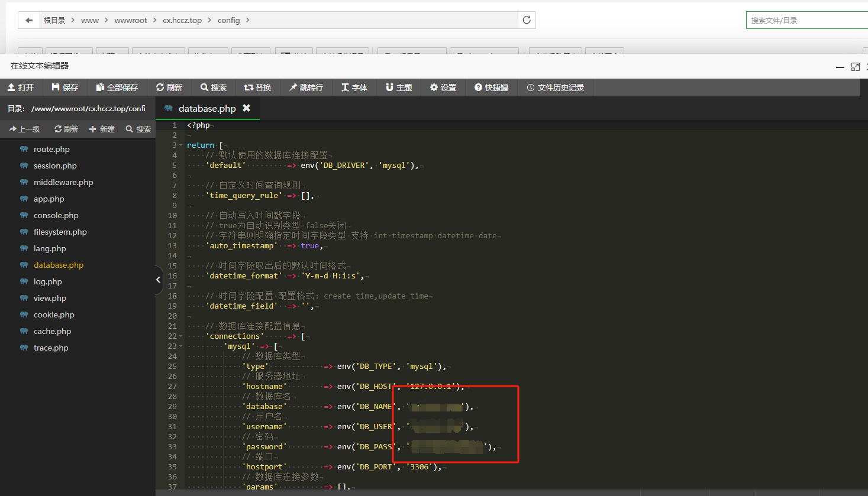Click the config breadcrumb path segment
This screenshot has height=496, width=868.
click(228, 20)
